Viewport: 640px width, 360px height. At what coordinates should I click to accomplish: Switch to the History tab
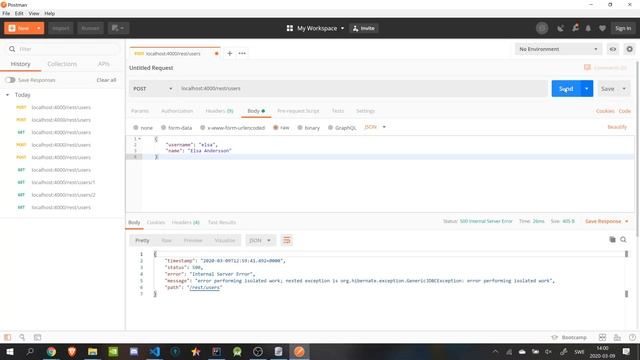pos(20,64)
